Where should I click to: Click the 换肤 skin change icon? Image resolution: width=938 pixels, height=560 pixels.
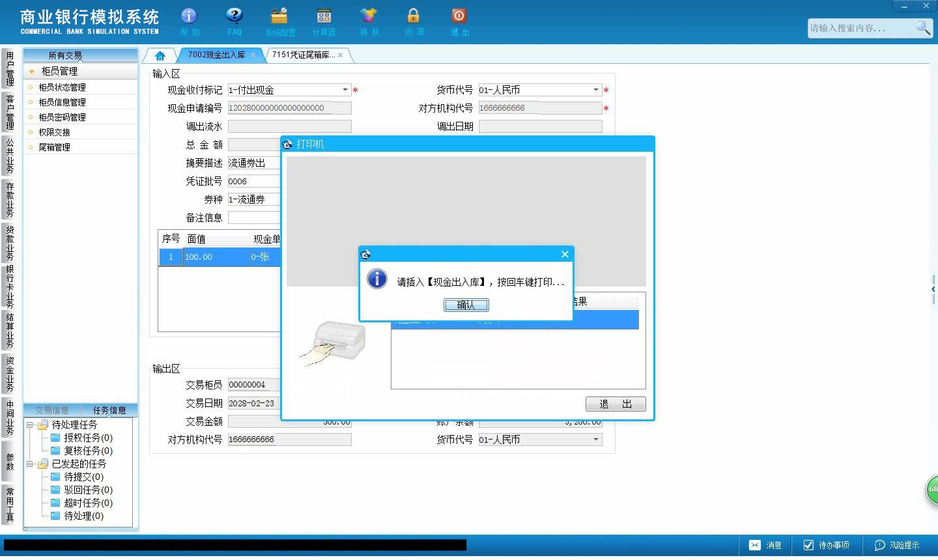[369, 16]
